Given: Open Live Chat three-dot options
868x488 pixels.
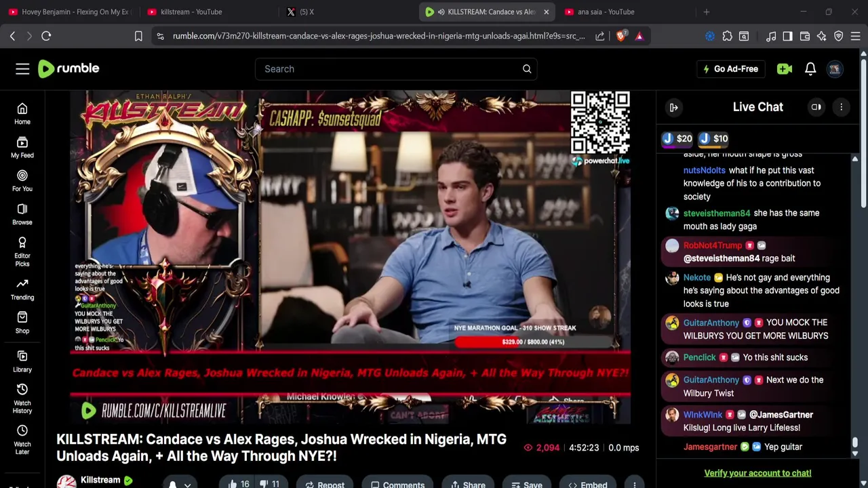Looking at the screenshot, I should (x=841, y=107).
